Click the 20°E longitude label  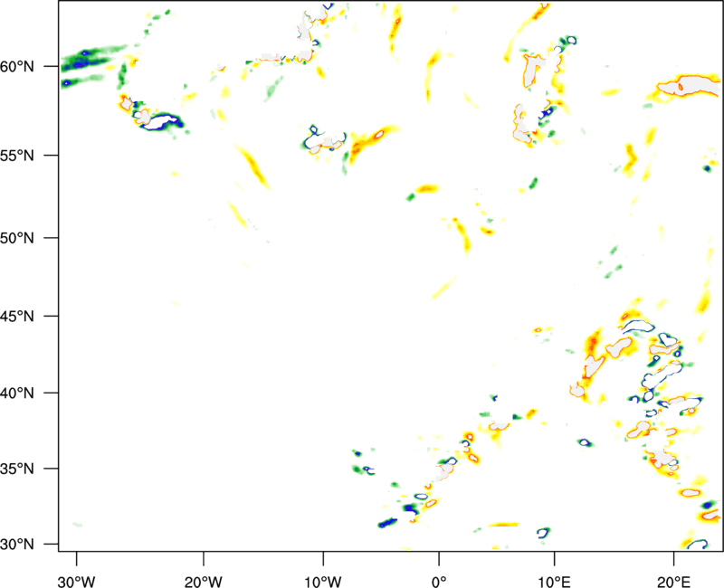click(672, 582)
